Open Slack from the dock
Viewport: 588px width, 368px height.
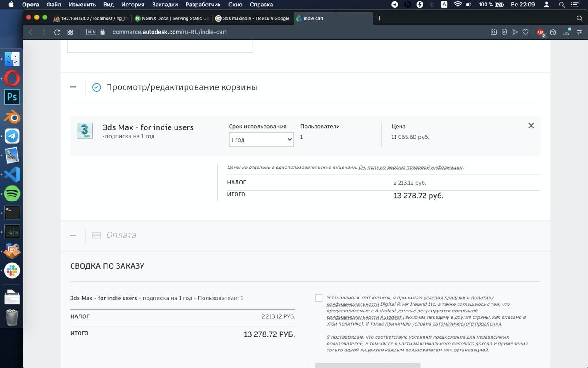coord(12,270)
